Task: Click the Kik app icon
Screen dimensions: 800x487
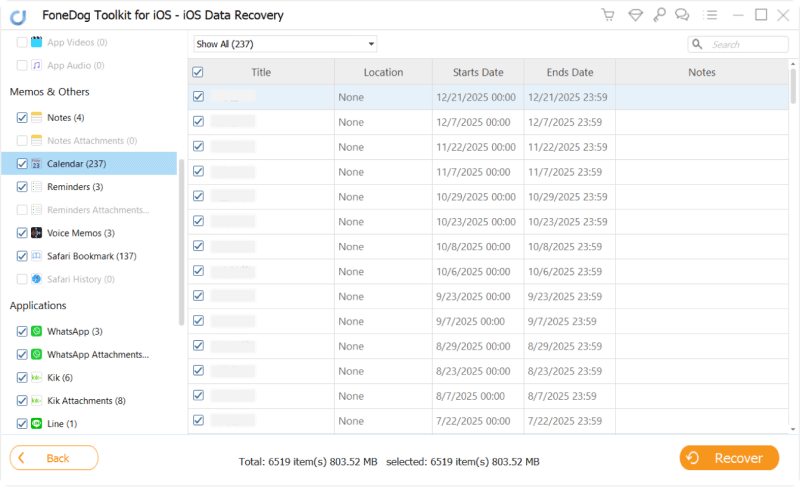Action: 36,377
